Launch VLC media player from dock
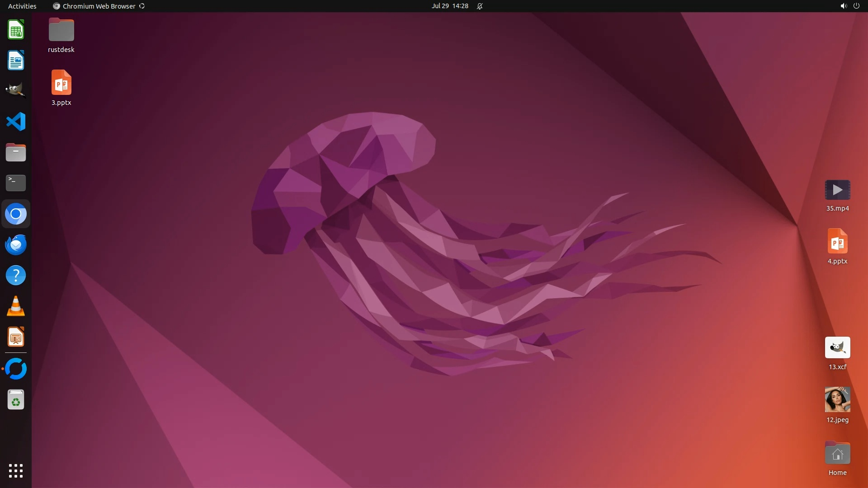The width and height of the screenshot is (868, 488). [x=16, y=306]
